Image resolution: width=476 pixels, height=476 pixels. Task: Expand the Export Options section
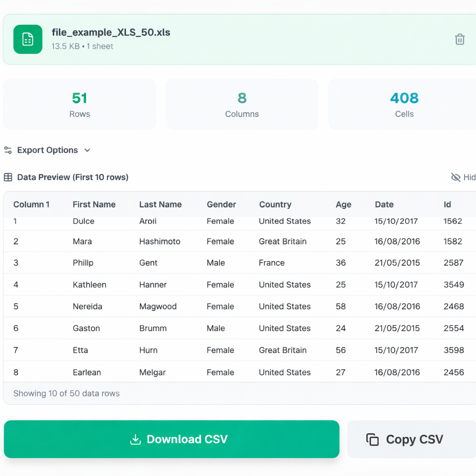pos(47,150)
